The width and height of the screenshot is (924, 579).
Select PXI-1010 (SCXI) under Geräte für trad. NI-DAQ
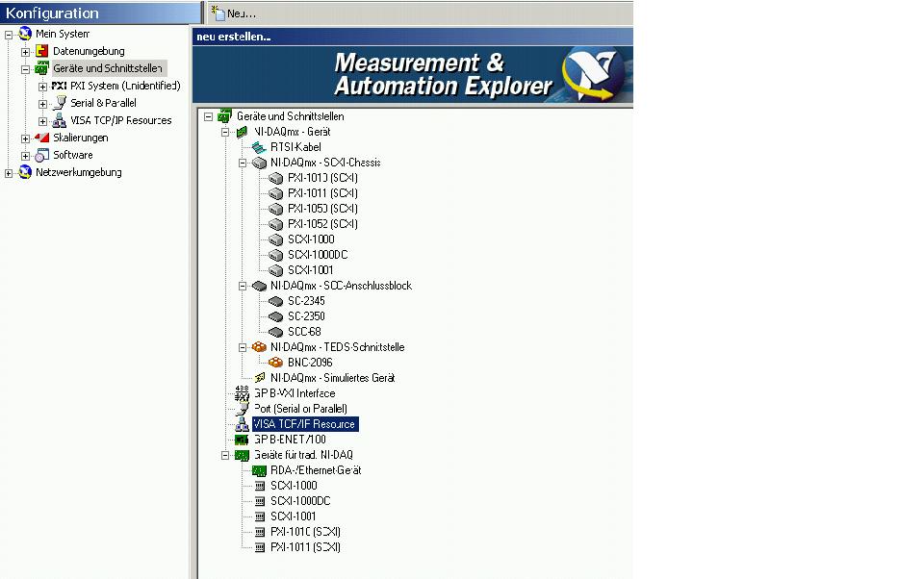305,531
